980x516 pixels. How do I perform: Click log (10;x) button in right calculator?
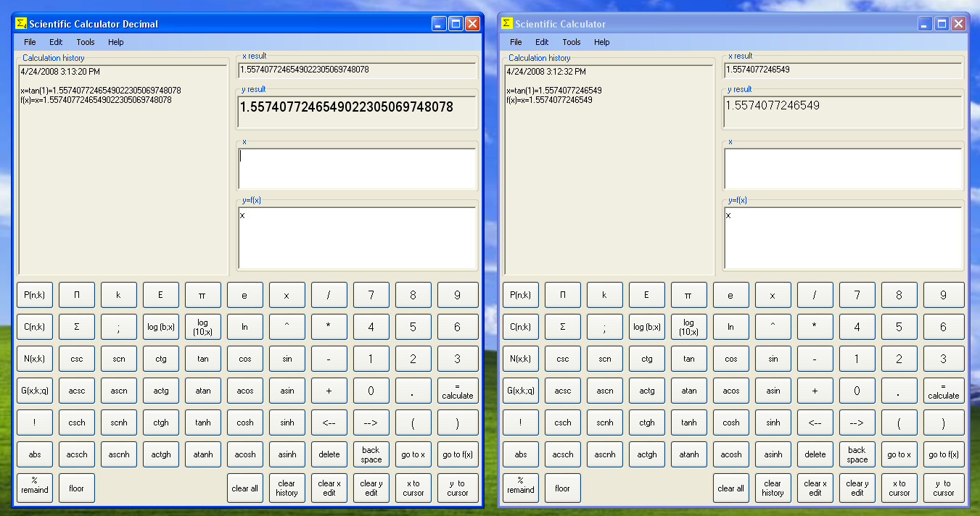tap(689, 327)
